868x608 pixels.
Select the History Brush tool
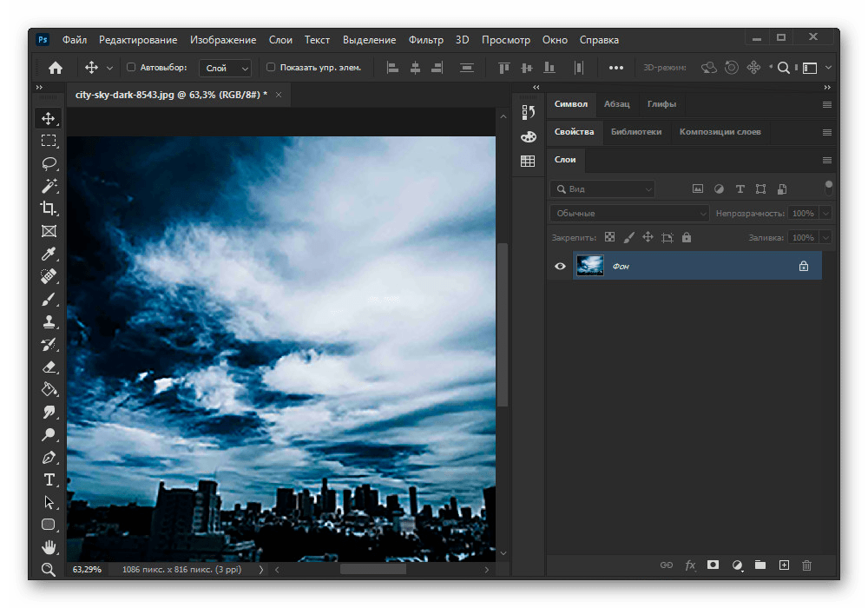(48, 345)
